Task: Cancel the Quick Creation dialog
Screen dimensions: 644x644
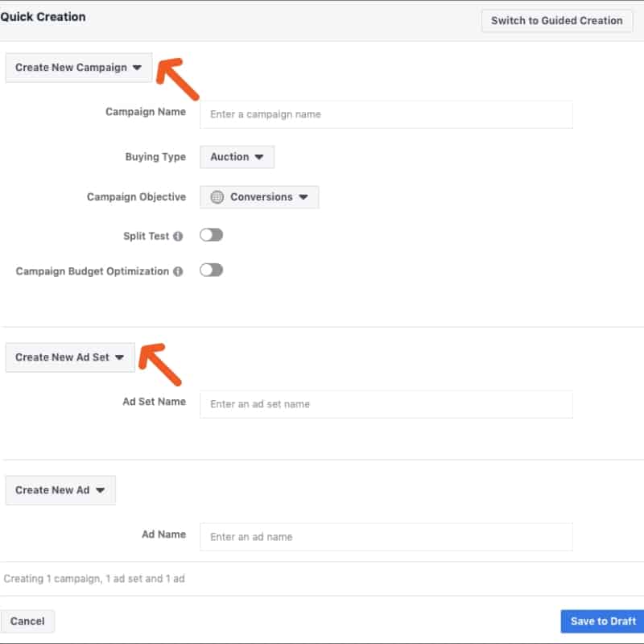Action: pos(27,621)
